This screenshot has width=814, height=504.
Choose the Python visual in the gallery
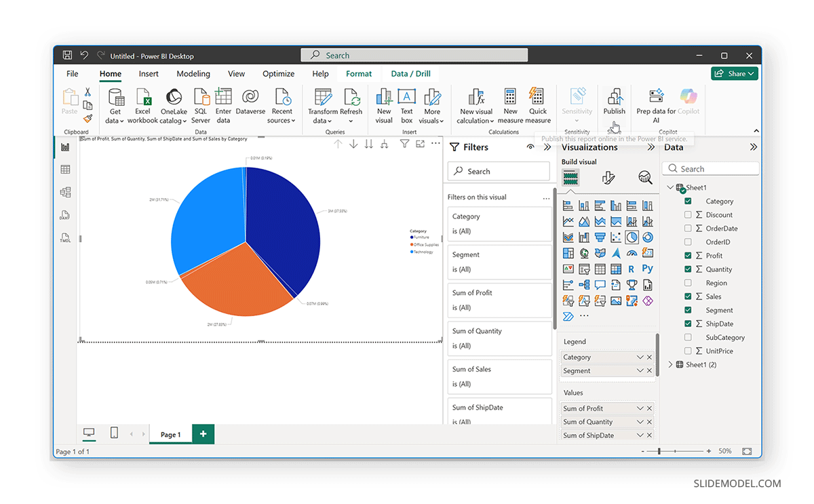(648, 269)
